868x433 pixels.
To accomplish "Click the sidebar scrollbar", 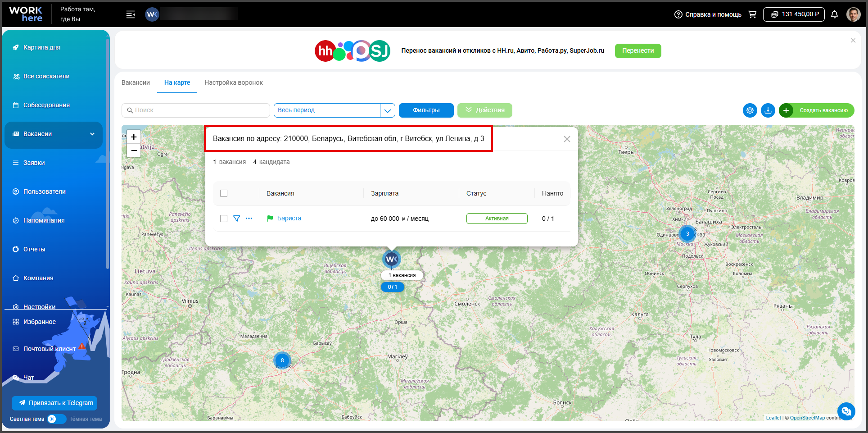I will (107, 153).
